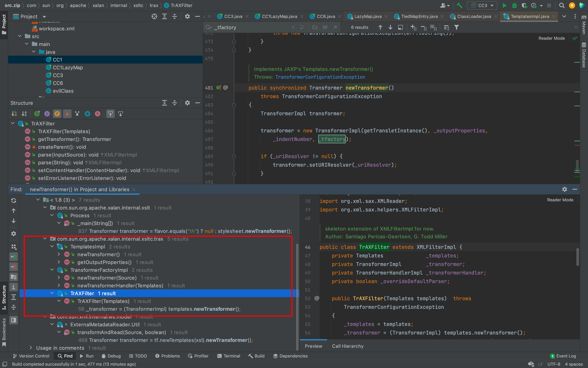Open search filter funnel icon

(457, 27)
